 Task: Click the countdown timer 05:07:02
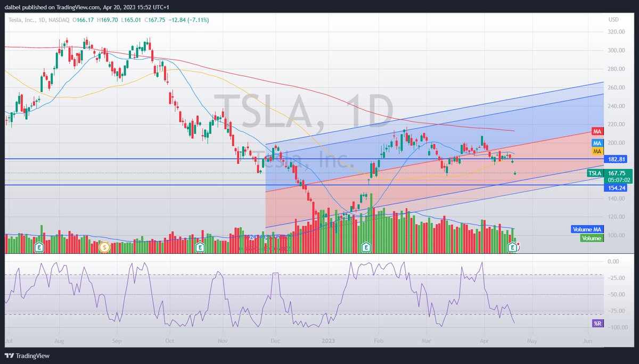pyautogui.click(x=619, y=180)
